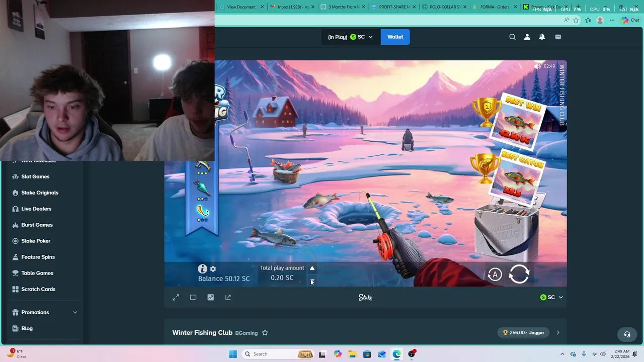Click the Scratch Cards icon
This screenshot has width=644, height=362.
tap(15, 289)
